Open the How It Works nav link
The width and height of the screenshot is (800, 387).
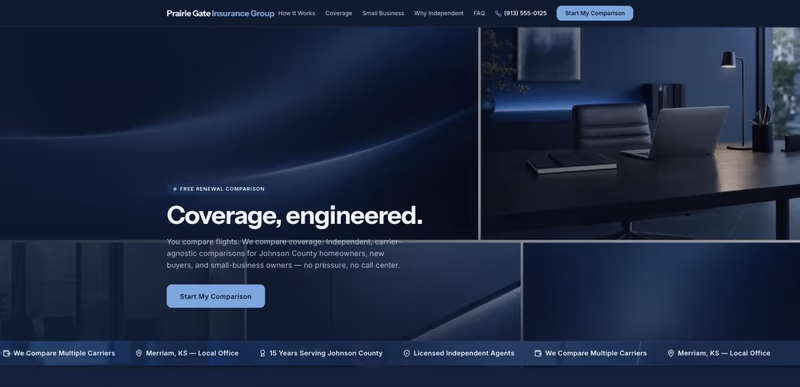click(x=296, y=13)
